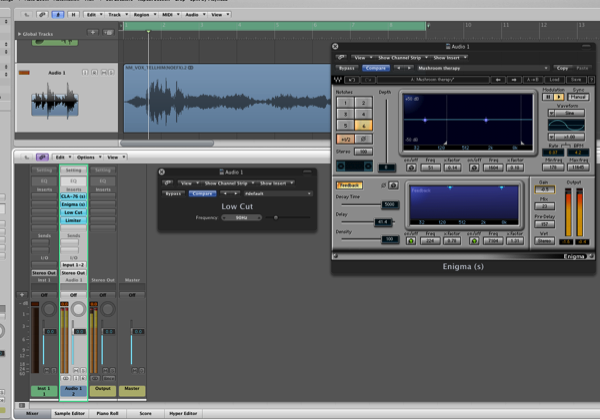Select the Limiter insert on Audio 1
This screenshot has height=420, width=600.
73,222
